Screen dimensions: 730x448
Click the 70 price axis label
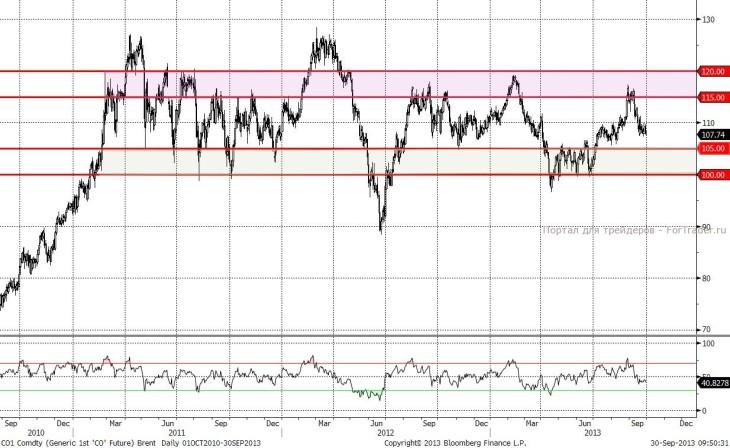tap(706, 329)
